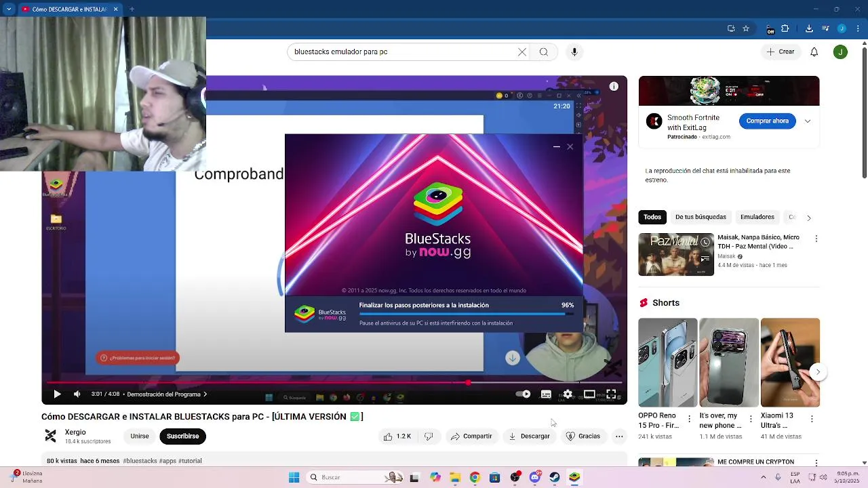Clear the search text with X
Viewport: 868px width, 488px height.
pos(522,52)
